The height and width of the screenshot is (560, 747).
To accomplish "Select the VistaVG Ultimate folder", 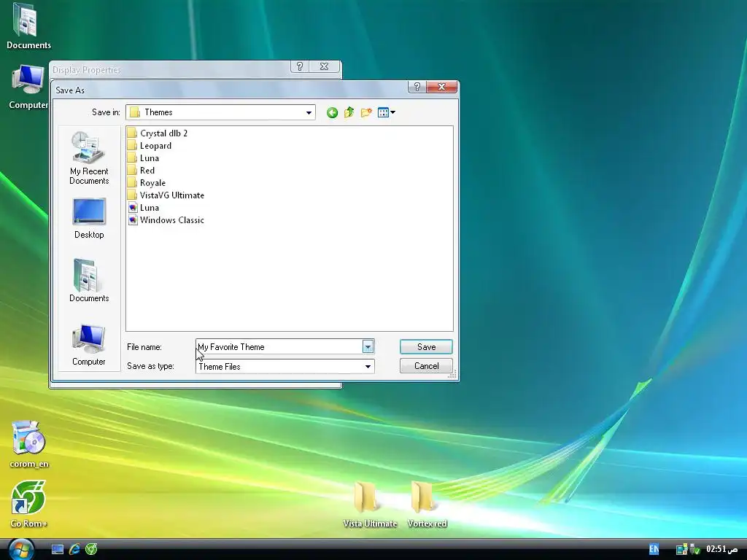I will point(166,195).
